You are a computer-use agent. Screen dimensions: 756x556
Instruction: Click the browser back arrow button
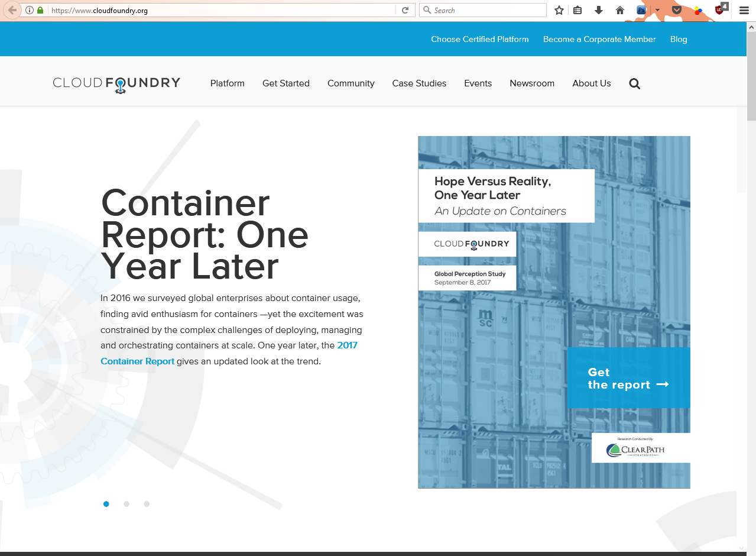(12, 10)
